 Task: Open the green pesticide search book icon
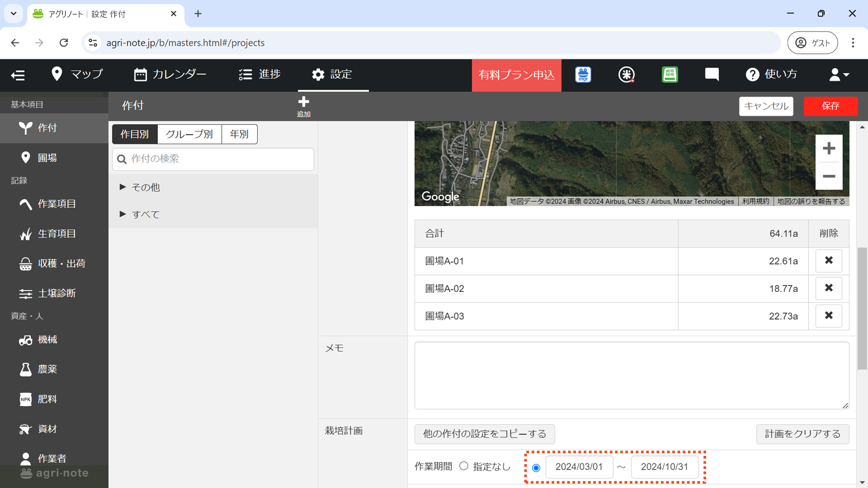point(670,75)
